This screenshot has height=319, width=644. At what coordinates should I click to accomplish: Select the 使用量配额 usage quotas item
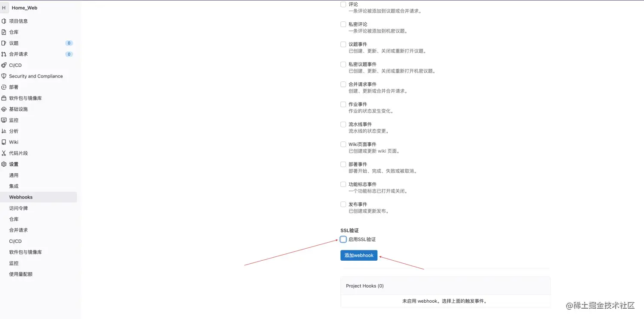[21, 274]
